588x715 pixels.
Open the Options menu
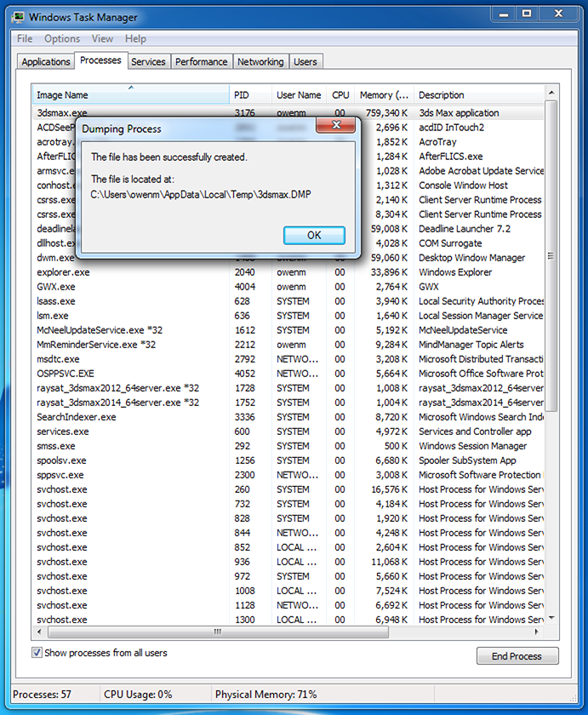tap(62, 38)
